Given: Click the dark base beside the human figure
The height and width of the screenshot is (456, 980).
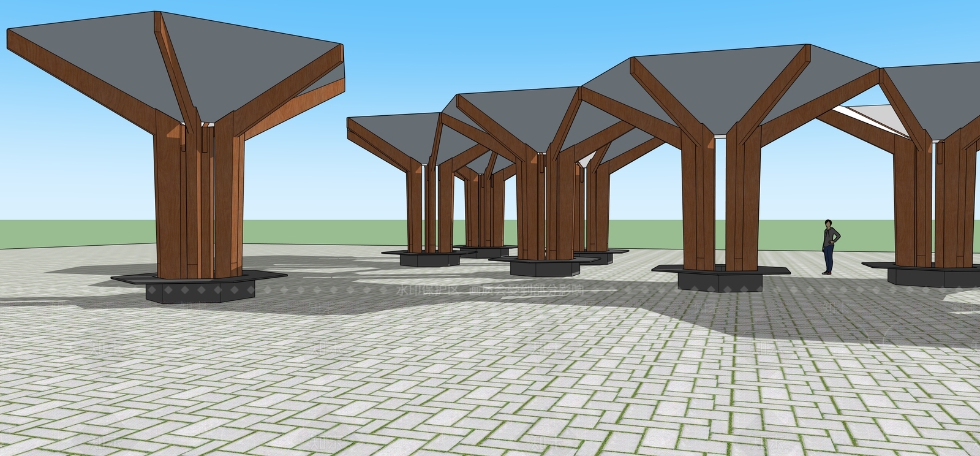Looking at the screenshot, I should 721,279.
